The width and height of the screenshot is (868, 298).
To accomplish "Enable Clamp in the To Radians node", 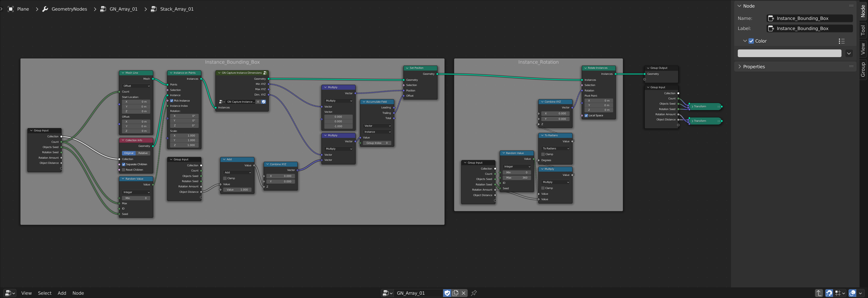I will pyautogui.click(x=543, y=154).
